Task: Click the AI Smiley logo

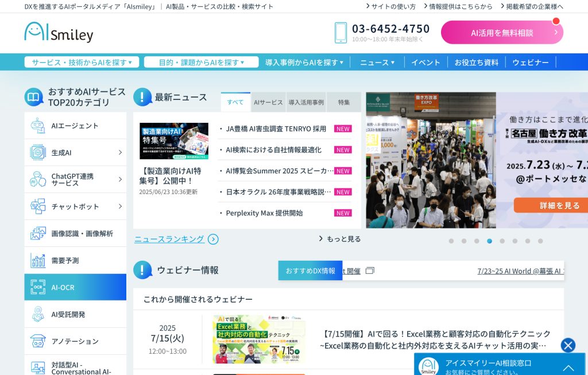Action: [x=59, y=32]
